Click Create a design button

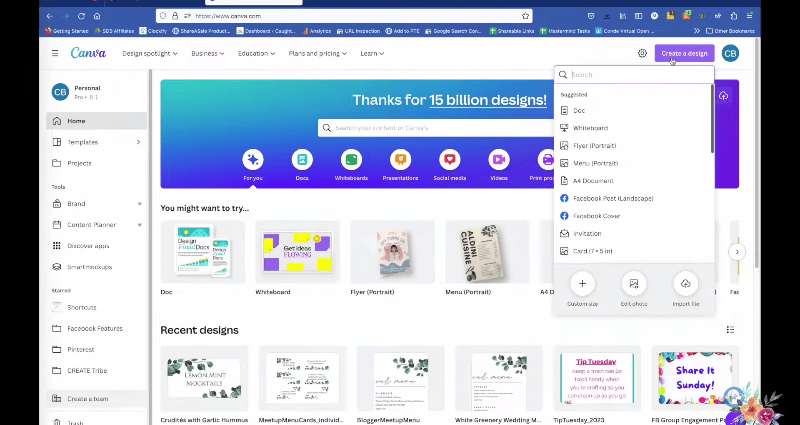tap(684, 53)
